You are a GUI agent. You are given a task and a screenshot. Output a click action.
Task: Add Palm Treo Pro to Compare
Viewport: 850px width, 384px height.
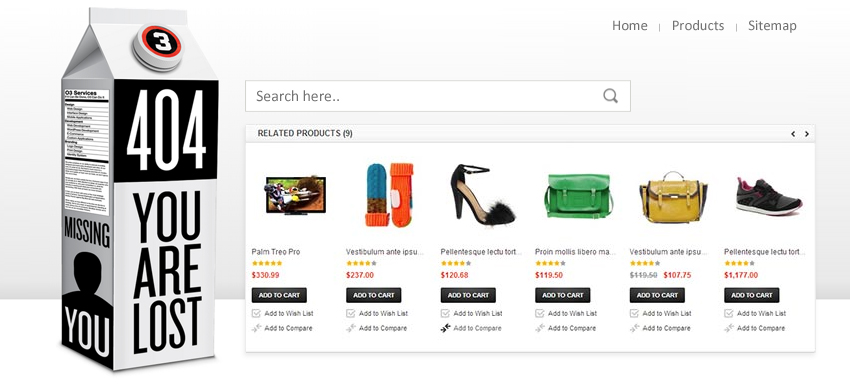tap(288, 328)
